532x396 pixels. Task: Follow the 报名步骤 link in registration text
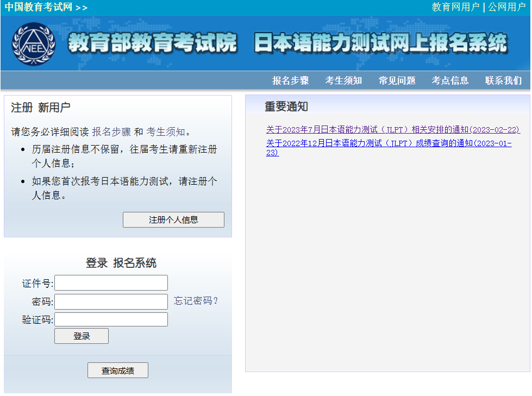tap(111, 132)
